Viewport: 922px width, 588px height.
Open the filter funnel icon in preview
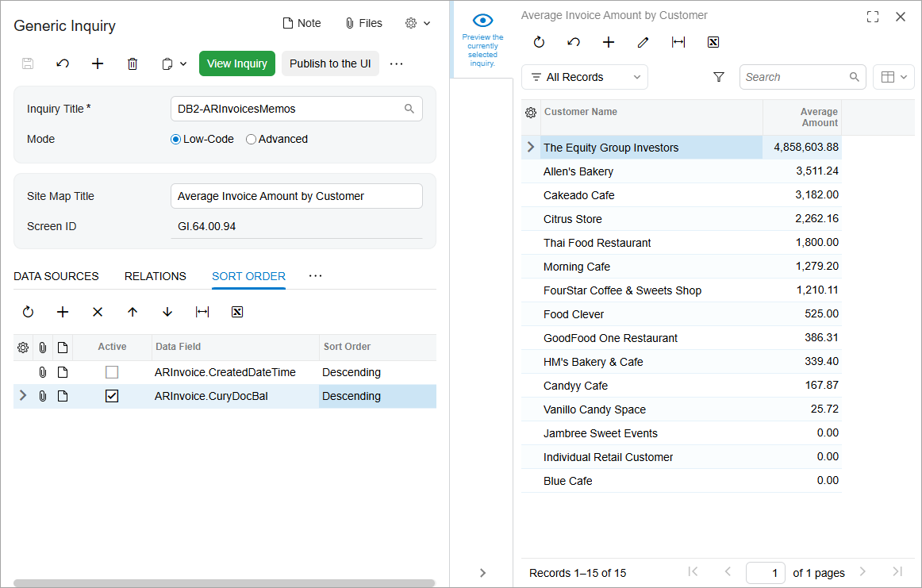719,77
